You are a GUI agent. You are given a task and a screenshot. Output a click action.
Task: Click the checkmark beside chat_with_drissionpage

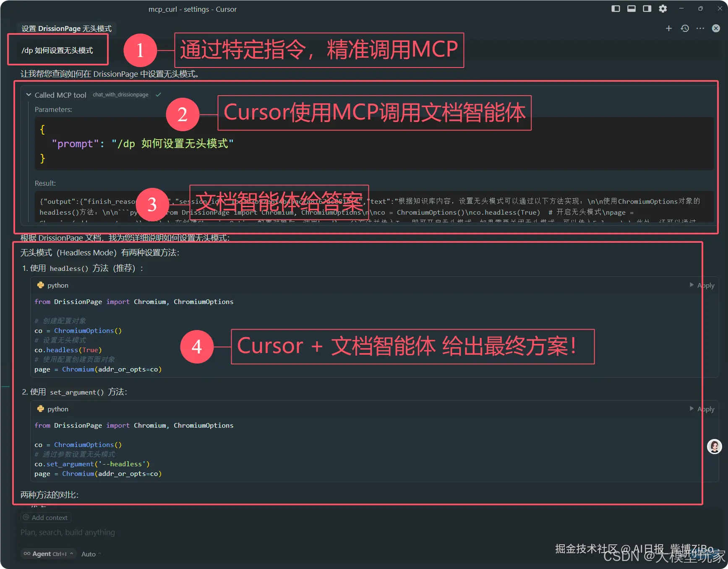(x=158, y=95)
